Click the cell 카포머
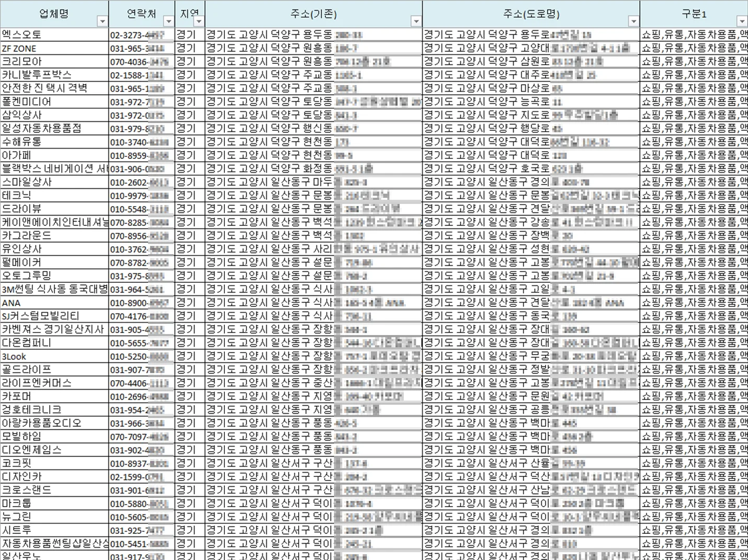The image size is (748, 560). point(54,396)
